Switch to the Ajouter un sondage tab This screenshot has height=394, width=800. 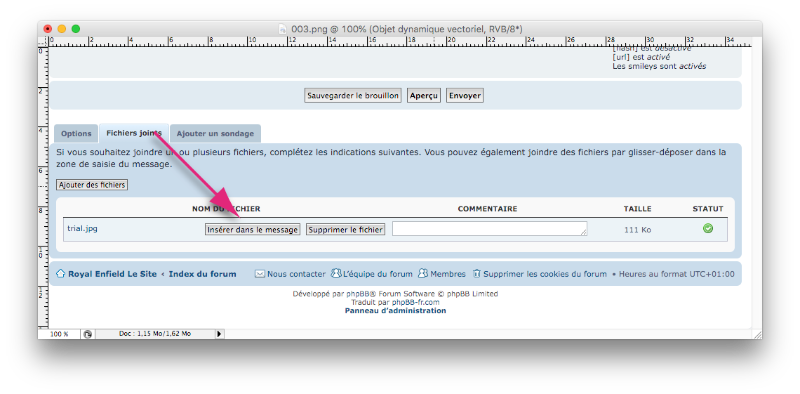point(215,134)
